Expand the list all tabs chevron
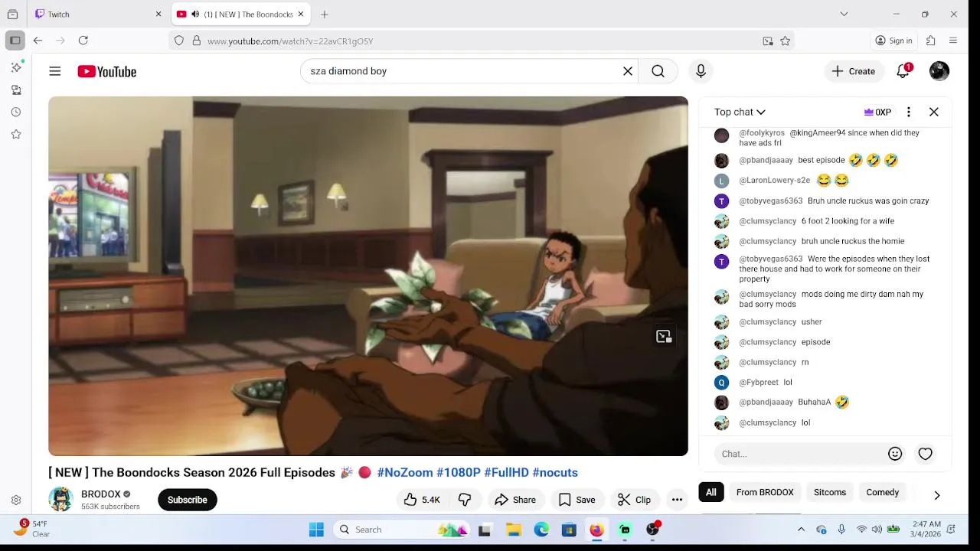The height and width of the screenshot is (551, 980). [844, 14]
